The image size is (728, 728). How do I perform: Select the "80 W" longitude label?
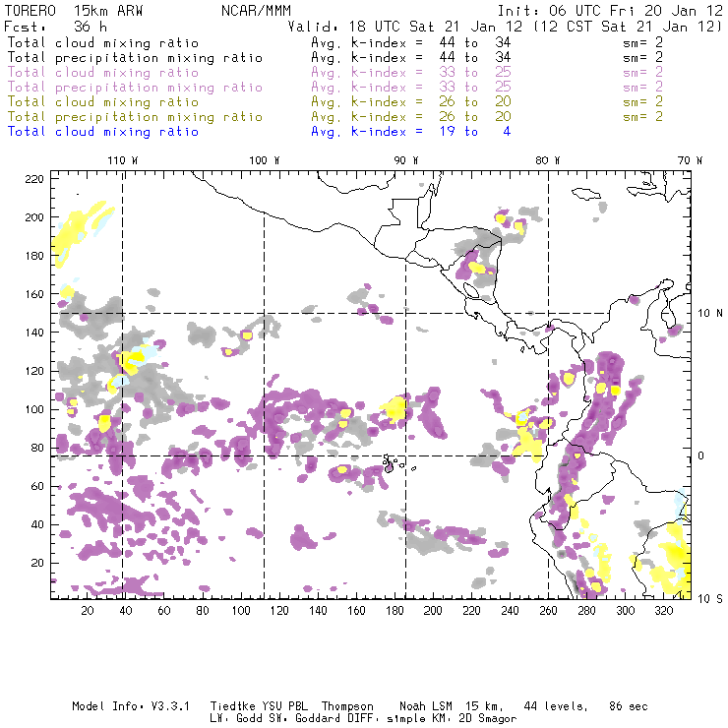coord(548,160)
